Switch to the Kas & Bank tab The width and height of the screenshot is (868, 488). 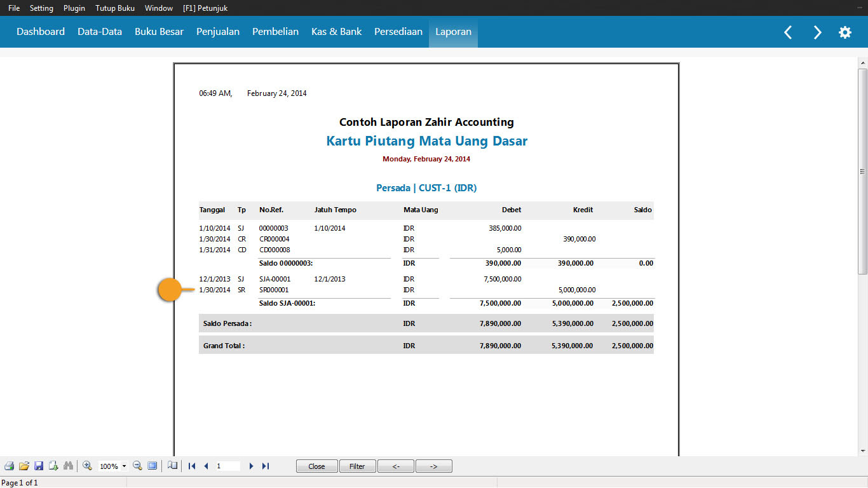pyautogui.click(x=336, y=32)
